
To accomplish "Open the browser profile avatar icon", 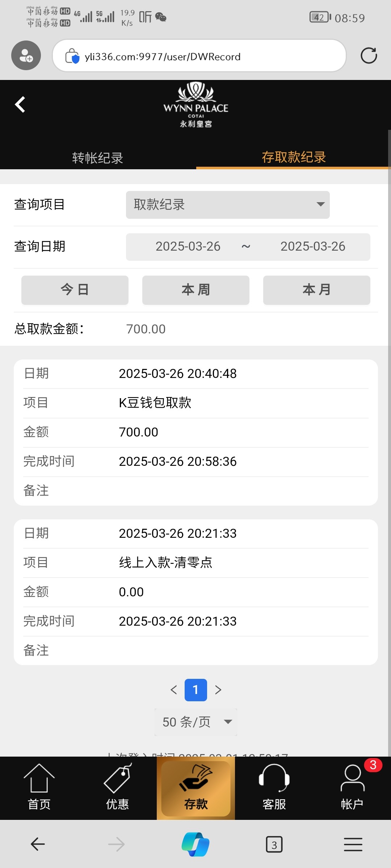I will 26,56.
